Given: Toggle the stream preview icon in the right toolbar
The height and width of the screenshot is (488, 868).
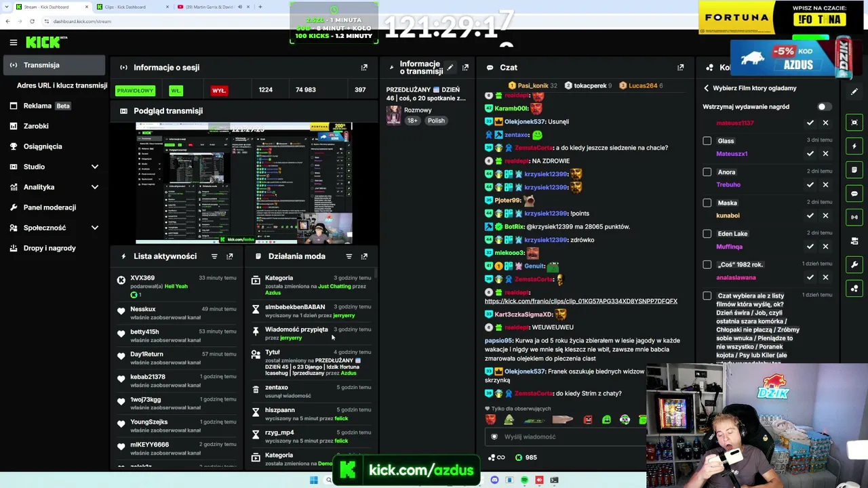Looking at the screenshot, I should (x=854, y=123).
